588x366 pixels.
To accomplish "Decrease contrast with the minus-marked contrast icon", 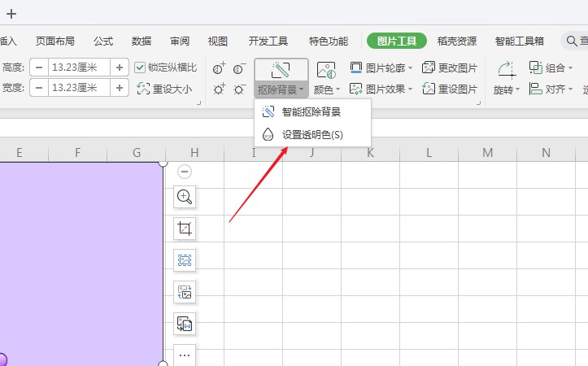I will (x=240, y=68).
